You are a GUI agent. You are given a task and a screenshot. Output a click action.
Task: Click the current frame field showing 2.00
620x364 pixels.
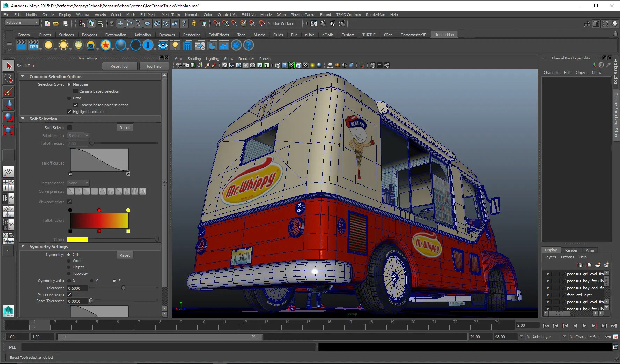coord(527,325)
